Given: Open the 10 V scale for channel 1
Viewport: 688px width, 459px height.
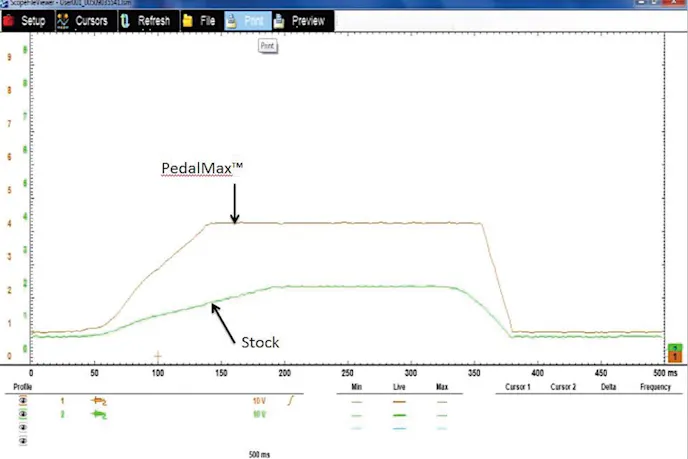Looking at the screenshot, I should coord(258,400).
